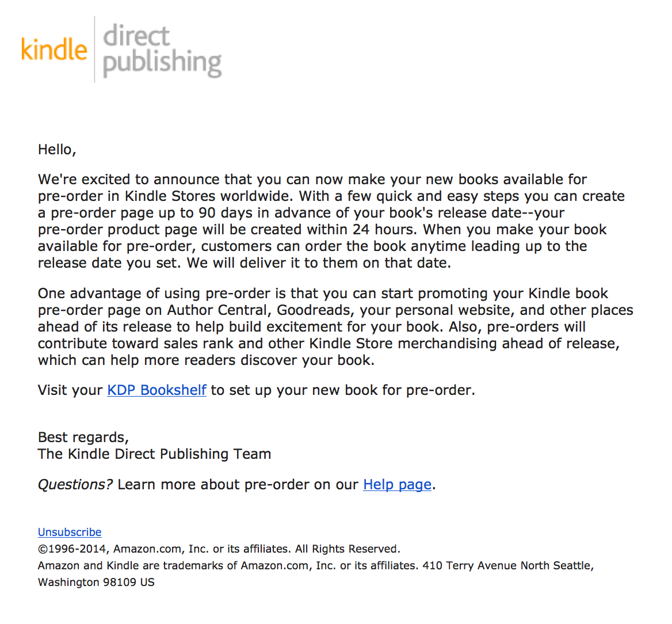Click the "Hello," greeting line

click(57, 150)
